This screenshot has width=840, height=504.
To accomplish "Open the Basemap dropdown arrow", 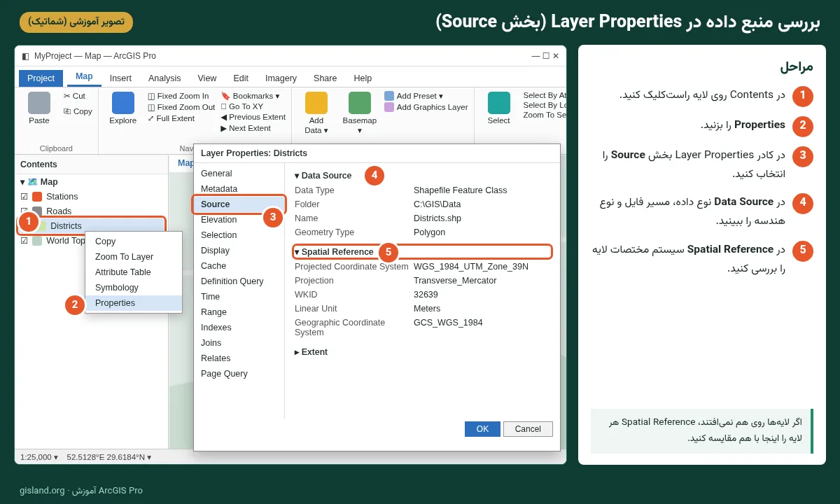I will 360,130.
